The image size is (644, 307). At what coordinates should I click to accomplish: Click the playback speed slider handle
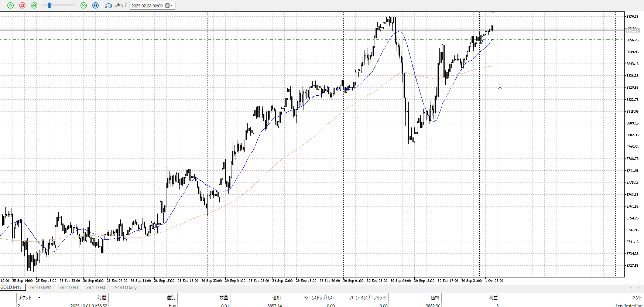coord(49,6)
